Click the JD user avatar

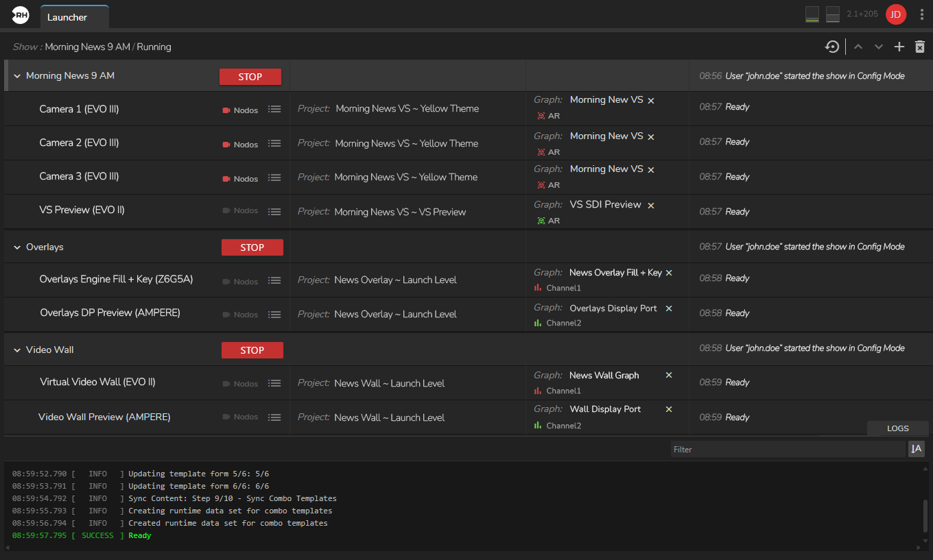(895, 14)
